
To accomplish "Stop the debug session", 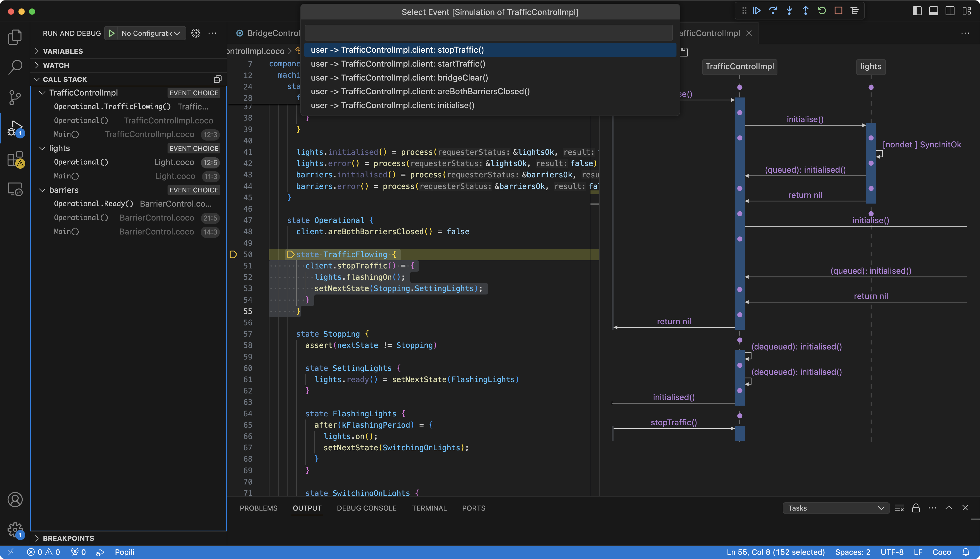I will (838, 11).
